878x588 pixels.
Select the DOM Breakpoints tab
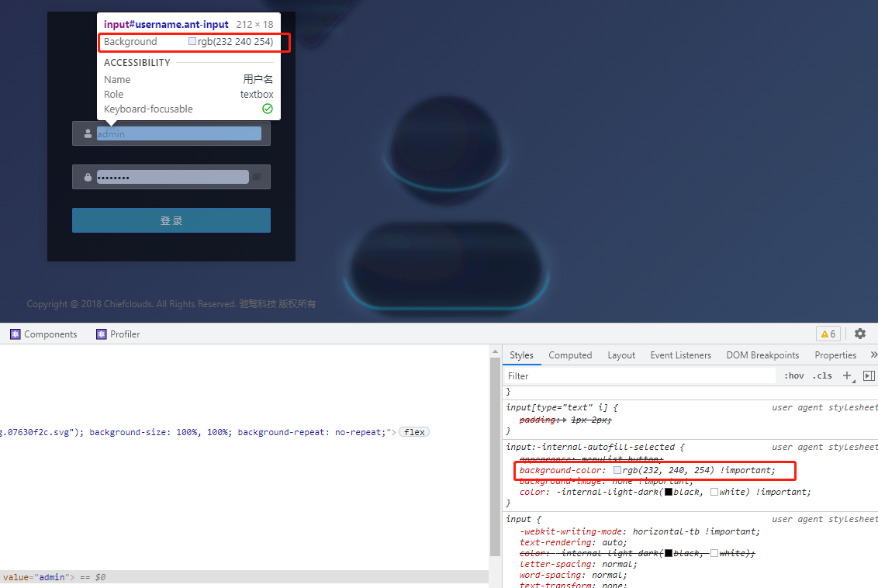click(x=762, y=355)
